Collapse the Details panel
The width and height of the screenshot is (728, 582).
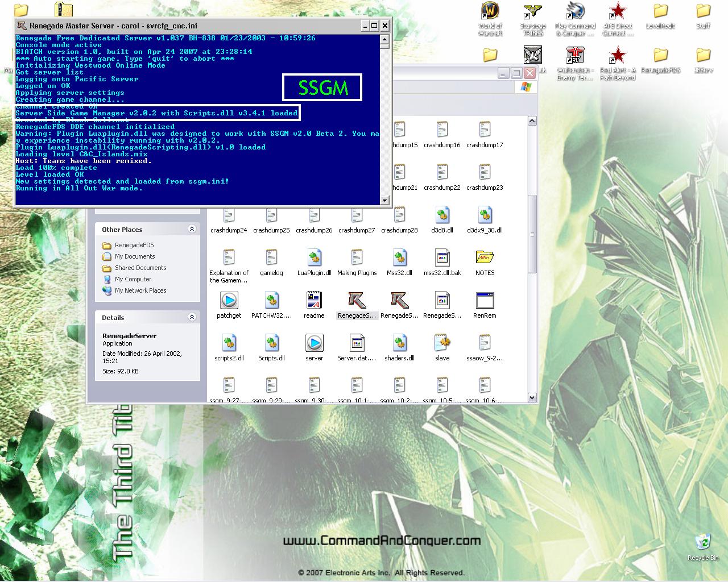click(192, 317)
